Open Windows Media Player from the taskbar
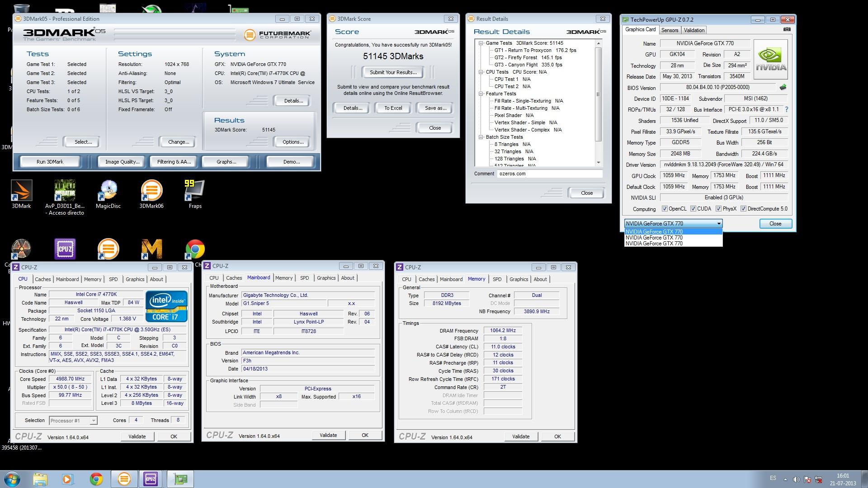 point(67,479)
